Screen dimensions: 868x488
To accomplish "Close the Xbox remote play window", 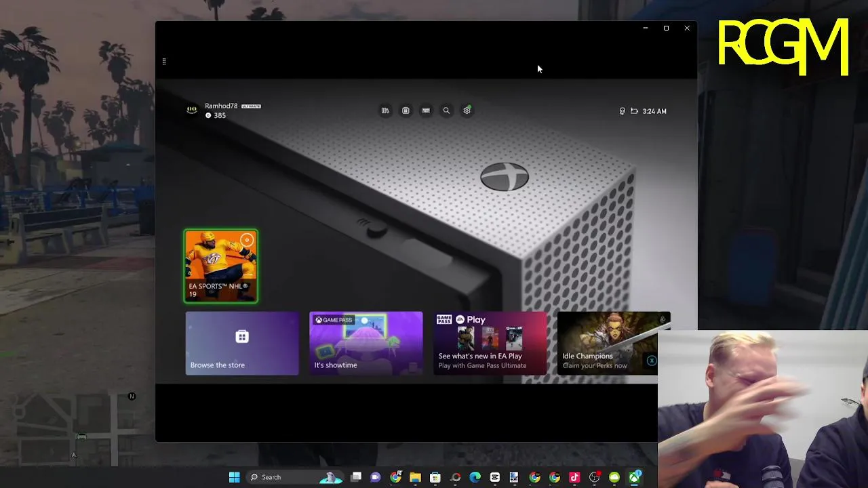I will (x=687, y=28).
